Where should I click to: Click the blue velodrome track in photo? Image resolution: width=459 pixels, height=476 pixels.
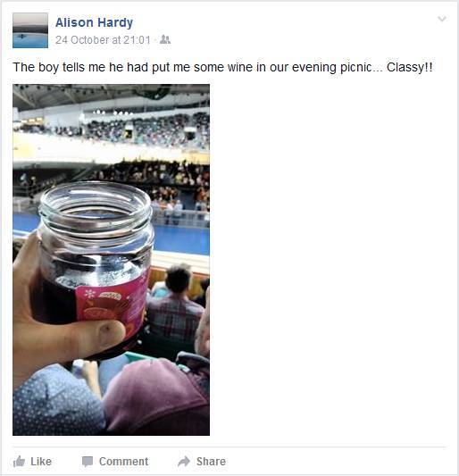coord(181,240)
